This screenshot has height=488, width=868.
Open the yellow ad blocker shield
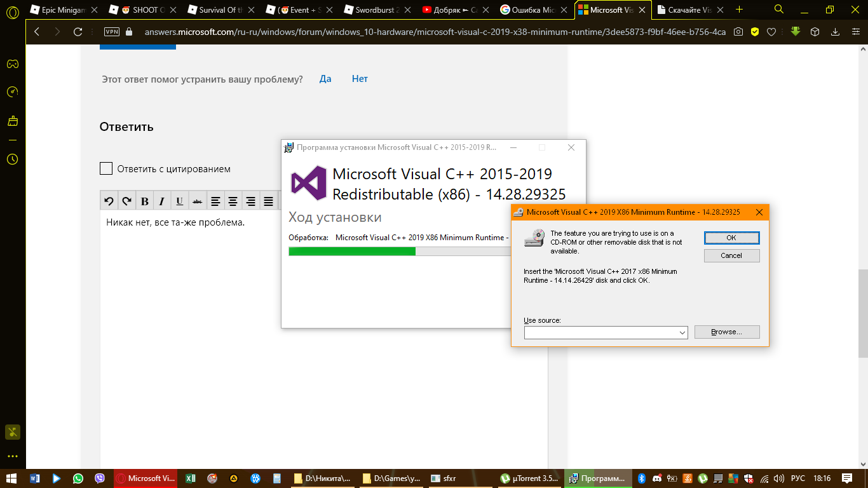(755, 32)
